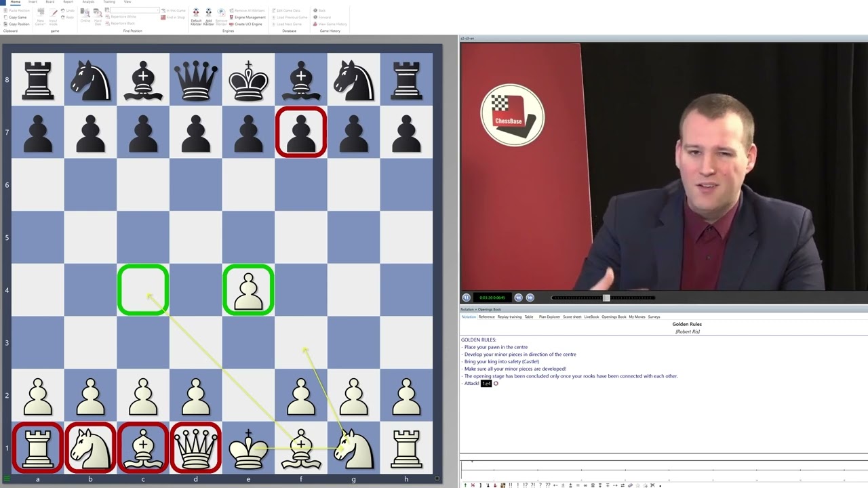
Task: Open the Training ribbon tab
Action: tap(109, 2)
